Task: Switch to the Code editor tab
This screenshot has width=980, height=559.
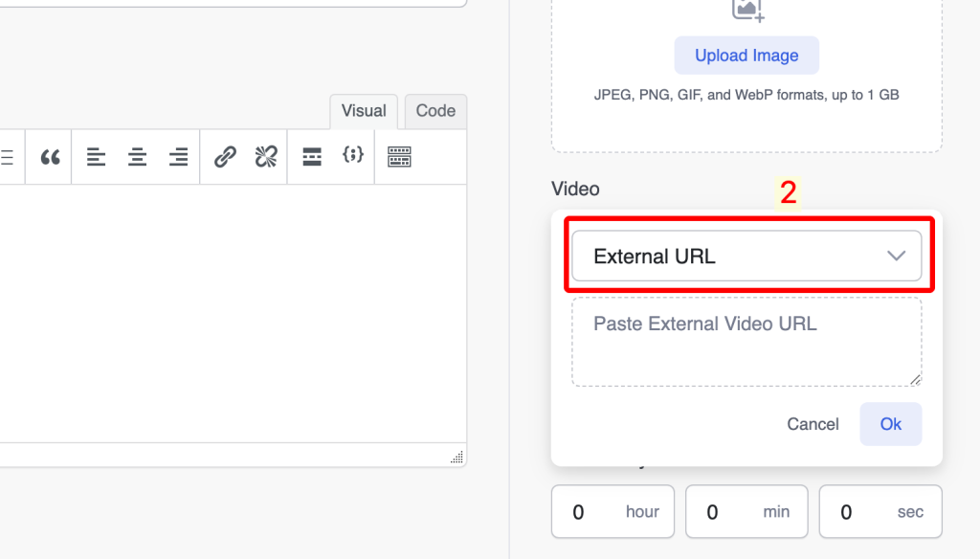Action: [x=435, y=111]
